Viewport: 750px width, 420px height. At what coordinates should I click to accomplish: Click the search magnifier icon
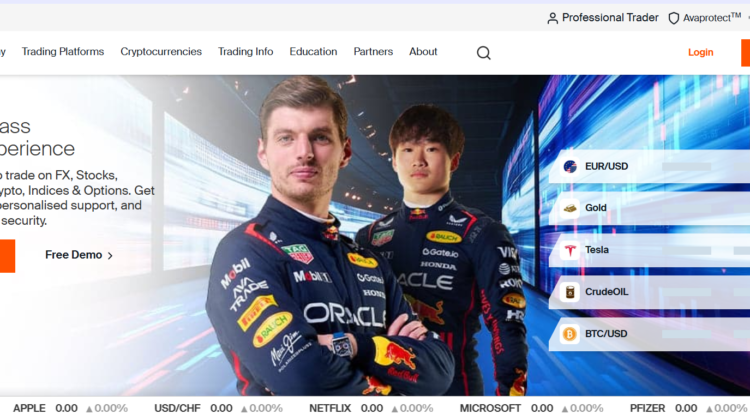484,53
